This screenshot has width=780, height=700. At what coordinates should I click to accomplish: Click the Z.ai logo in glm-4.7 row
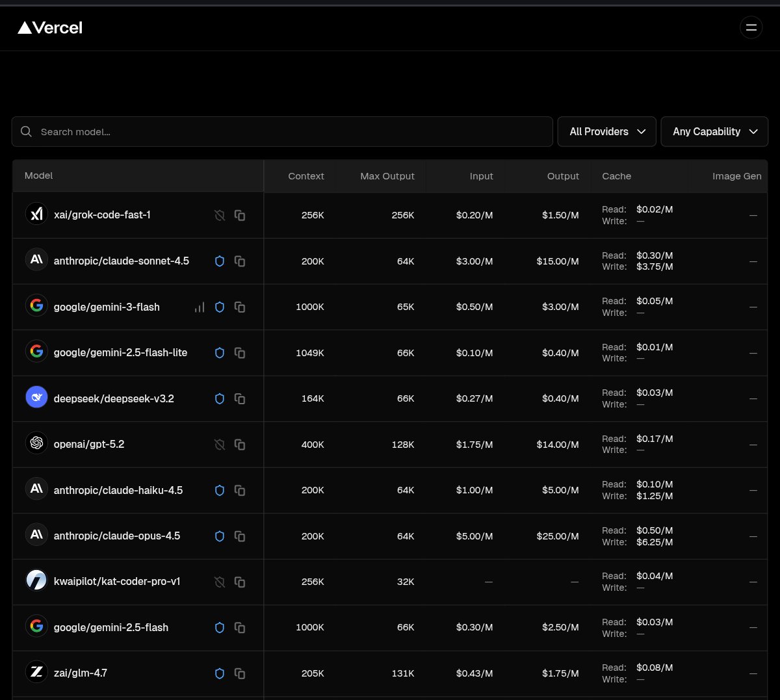point(36,671)
